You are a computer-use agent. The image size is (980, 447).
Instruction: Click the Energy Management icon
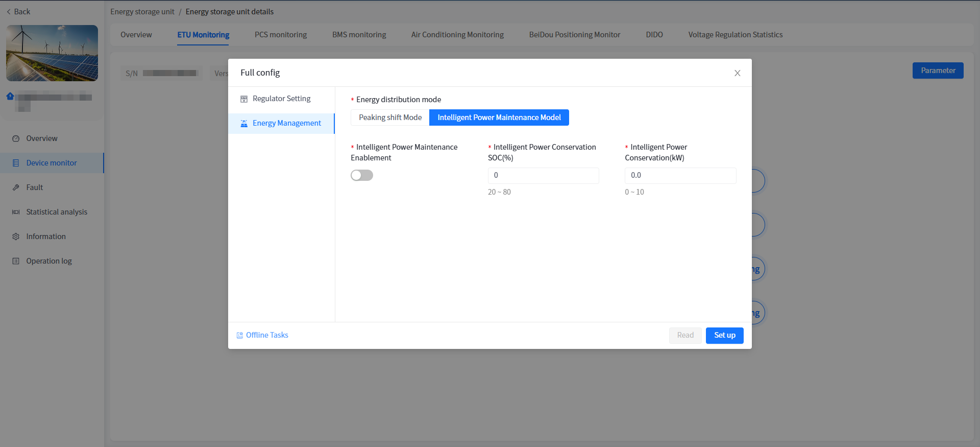click(244, 124)
